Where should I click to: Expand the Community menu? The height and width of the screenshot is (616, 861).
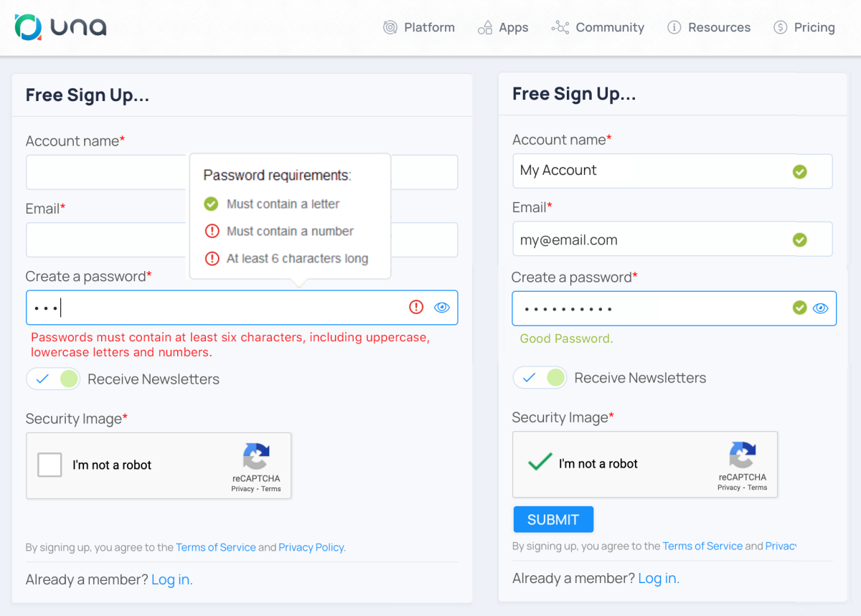(598, 27)
